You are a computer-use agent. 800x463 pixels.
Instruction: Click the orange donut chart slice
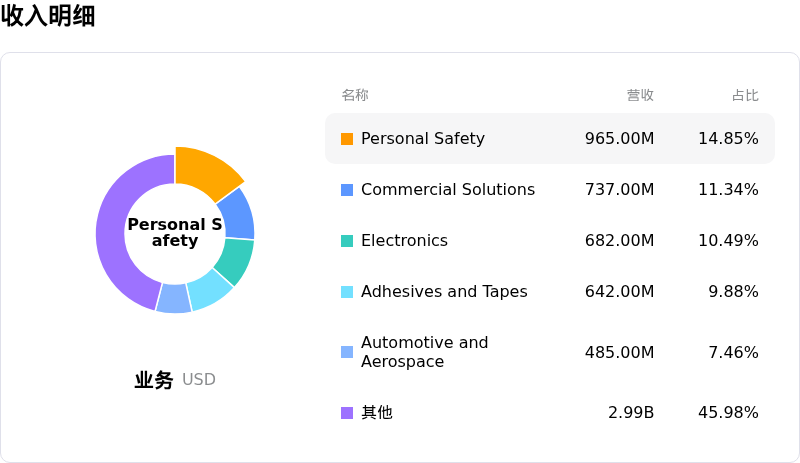pyautogui.click(x=204, y=170)
